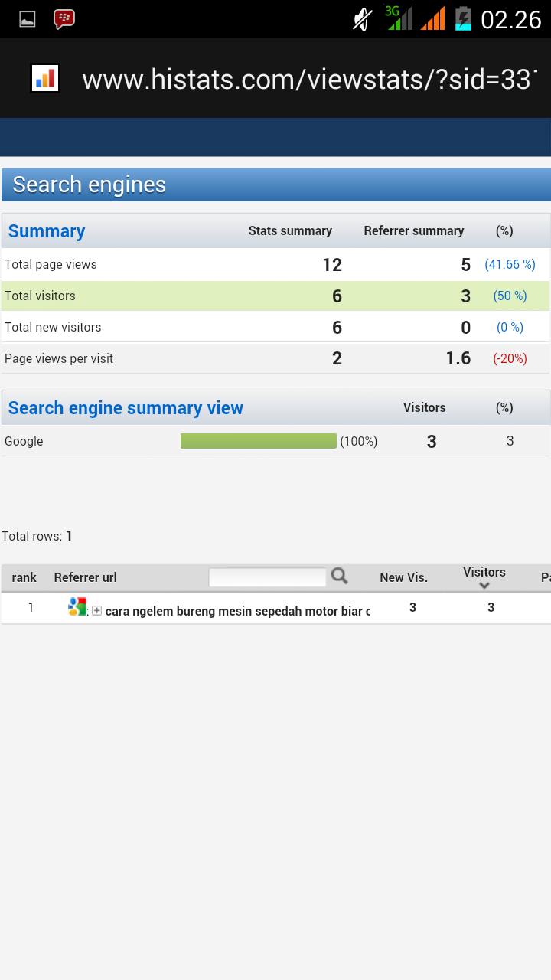Click the Summary heading link
The image size is (551, 980).
pyautogui.click(x=47, y=231)
